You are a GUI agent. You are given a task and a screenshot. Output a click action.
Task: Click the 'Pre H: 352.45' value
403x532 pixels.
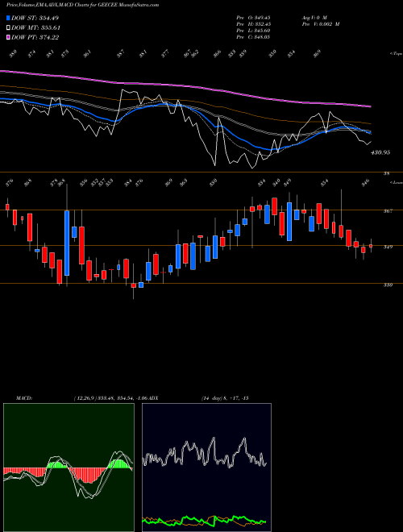point(253,24)
